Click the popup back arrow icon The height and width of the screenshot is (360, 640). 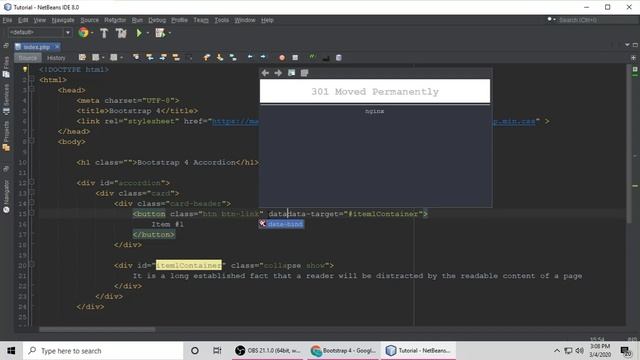265,73
